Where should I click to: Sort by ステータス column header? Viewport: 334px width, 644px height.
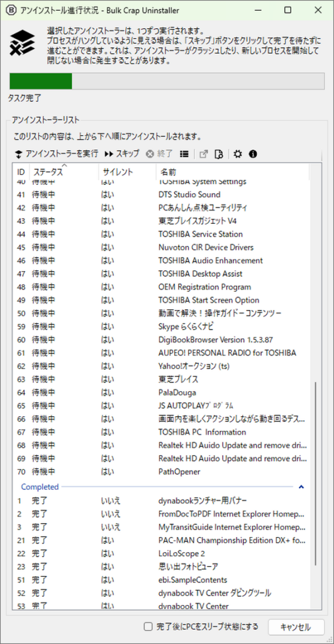click(x=64, y=172)
